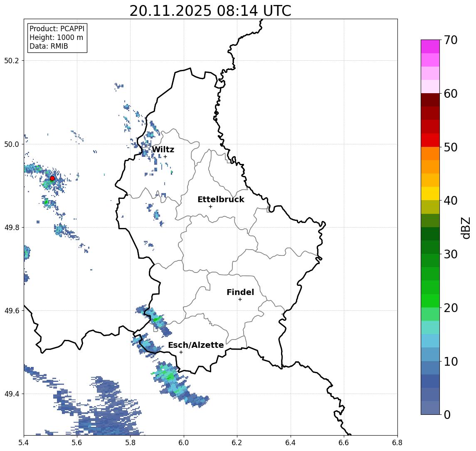Image resolution: width=476 pixels, height=451 pixels.
Task: Click the 6.2 longitude tick label
Action: pos(237,443)
